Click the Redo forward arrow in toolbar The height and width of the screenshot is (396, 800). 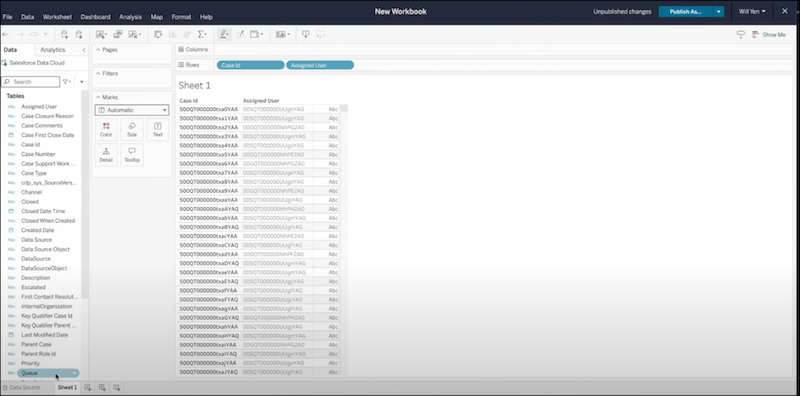[20, 34]
